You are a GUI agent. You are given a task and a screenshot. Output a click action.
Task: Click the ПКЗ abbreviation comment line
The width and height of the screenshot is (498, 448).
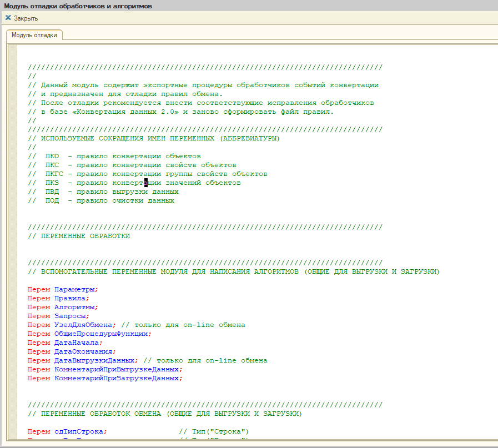pyautogui.click(x=134, y=183)
